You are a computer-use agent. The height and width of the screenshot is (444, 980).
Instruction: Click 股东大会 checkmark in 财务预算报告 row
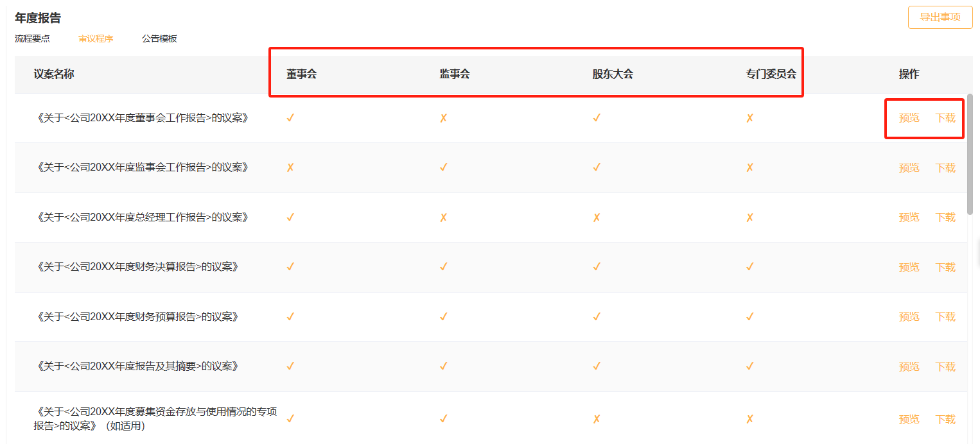pos(597,316)
